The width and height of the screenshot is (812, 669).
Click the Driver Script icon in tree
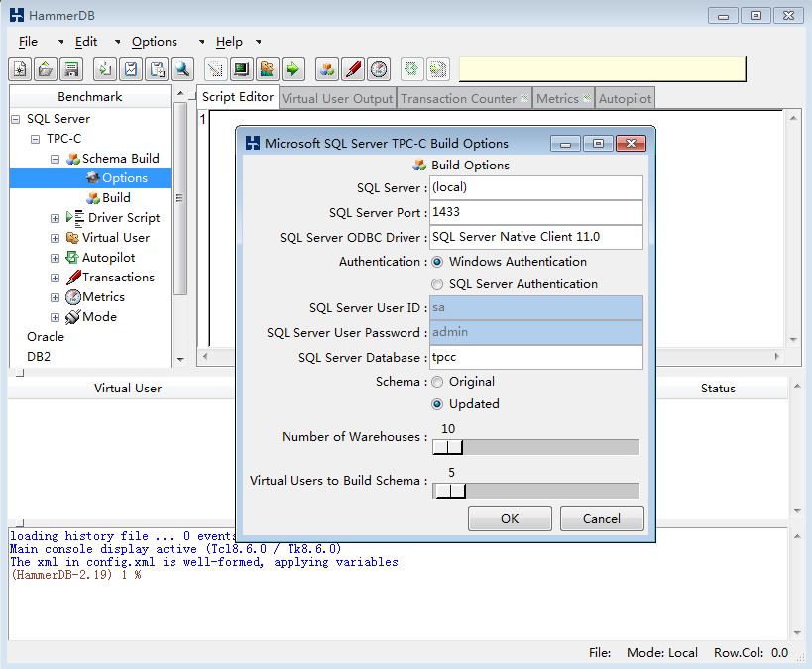point(75,218)
